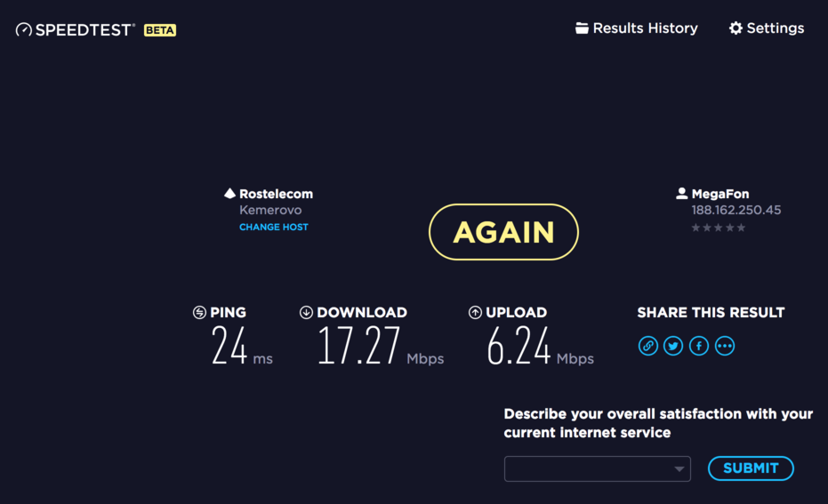Run the test AGAIN button
This screenshot has width=828, height=504.
click(503, 232)
